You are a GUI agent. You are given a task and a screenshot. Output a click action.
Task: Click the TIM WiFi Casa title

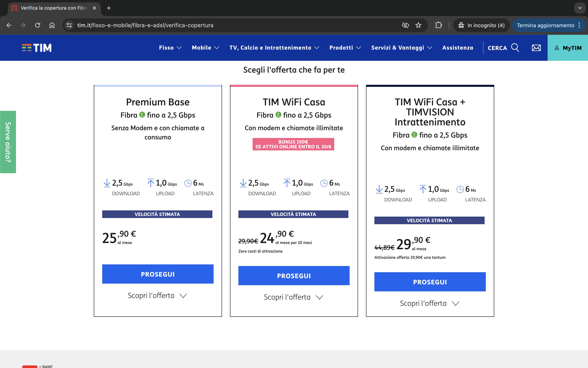[294, 102]
